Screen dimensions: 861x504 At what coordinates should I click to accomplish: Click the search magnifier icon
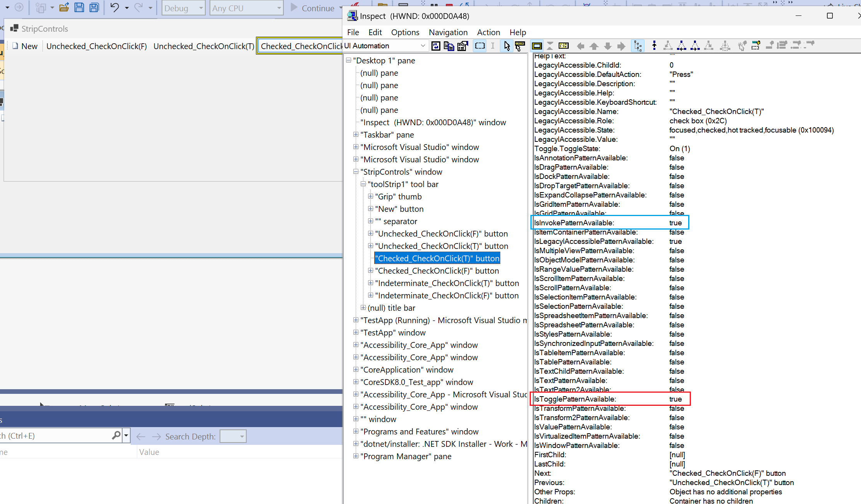pos(116,435)
